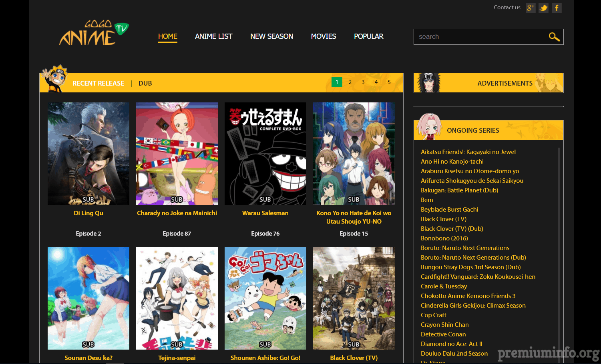Image resolution: width=601 pixels, height=364 pixels.
Task: Open the POPULAR menu
Action: 368,36
